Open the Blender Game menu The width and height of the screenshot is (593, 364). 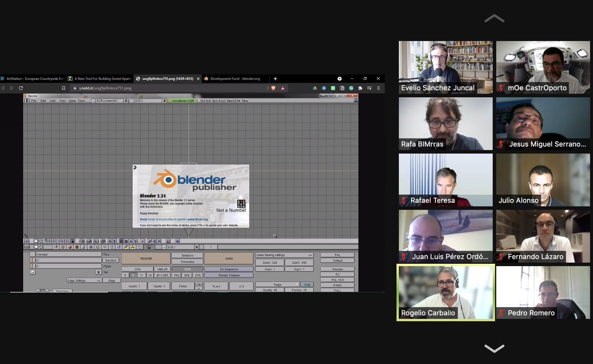(x=72, y=101)
